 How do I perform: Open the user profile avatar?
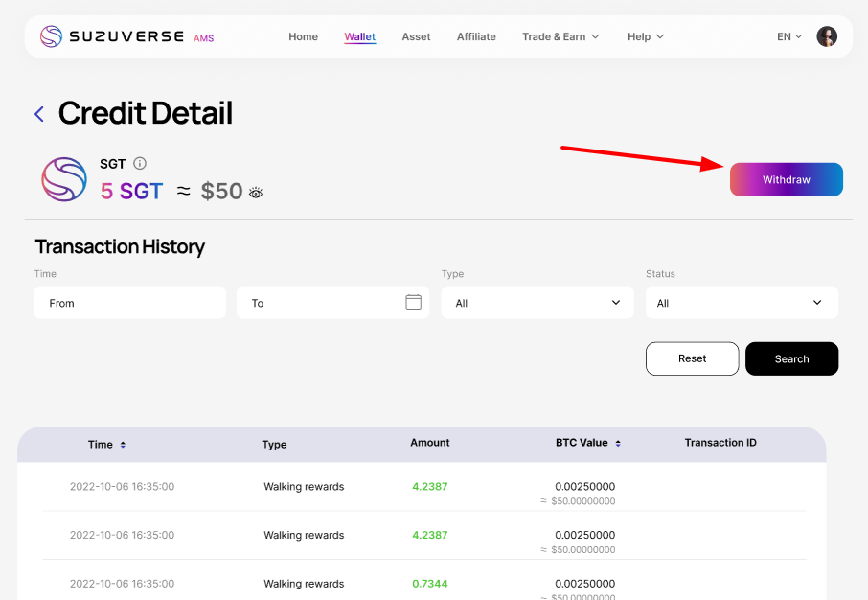coord(827,36)
